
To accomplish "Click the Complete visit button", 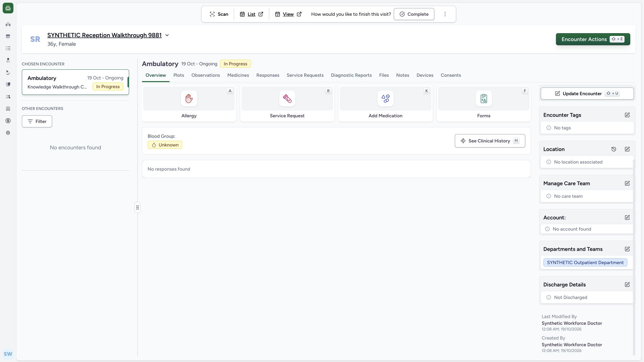I will (x=414, y=14).
